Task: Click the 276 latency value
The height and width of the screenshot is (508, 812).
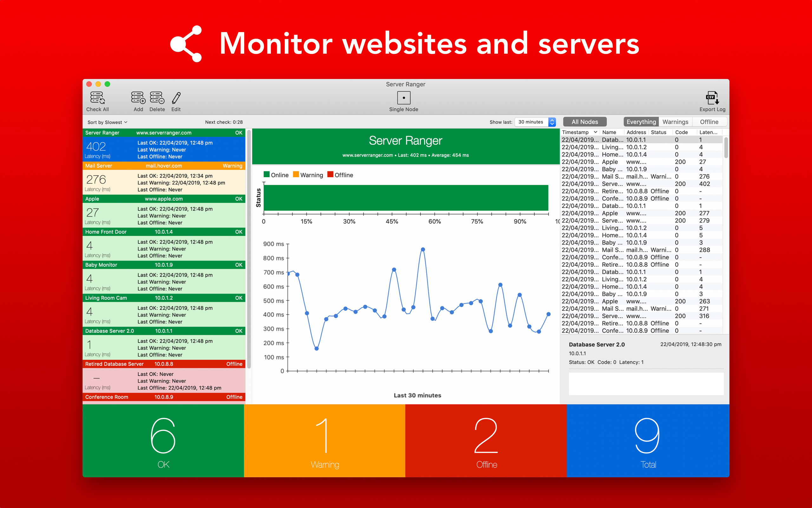Action: coord(96,179)
